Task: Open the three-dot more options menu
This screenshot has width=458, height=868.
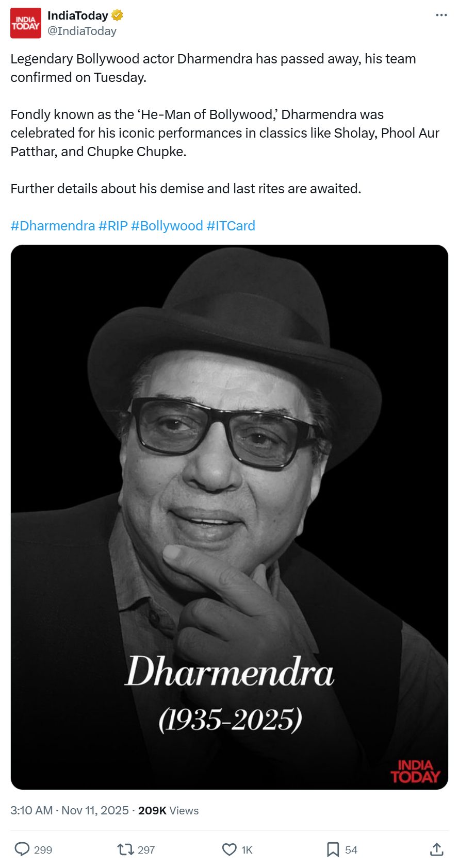Action: click(x=441, y=15)
